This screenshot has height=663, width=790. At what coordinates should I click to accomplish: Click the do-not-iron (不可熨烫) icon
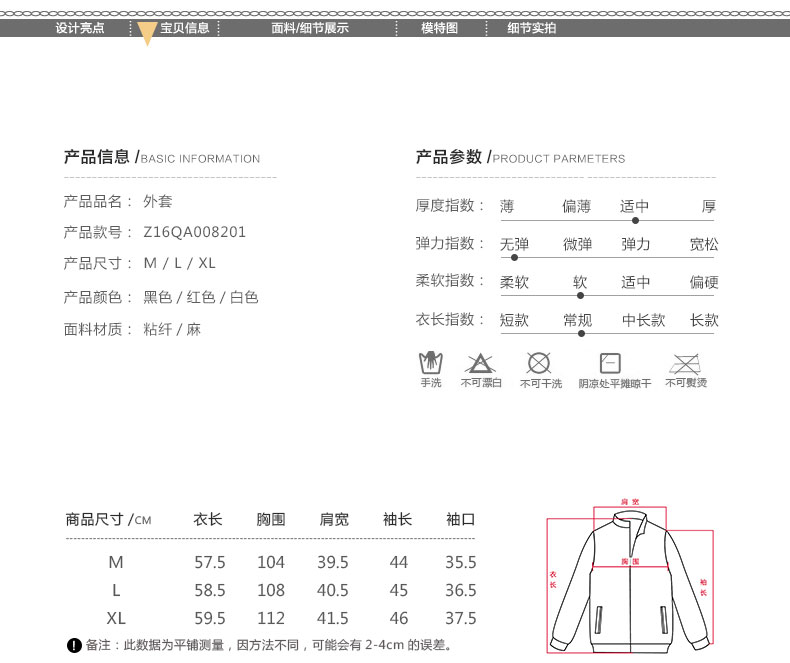tap(685, 362)
